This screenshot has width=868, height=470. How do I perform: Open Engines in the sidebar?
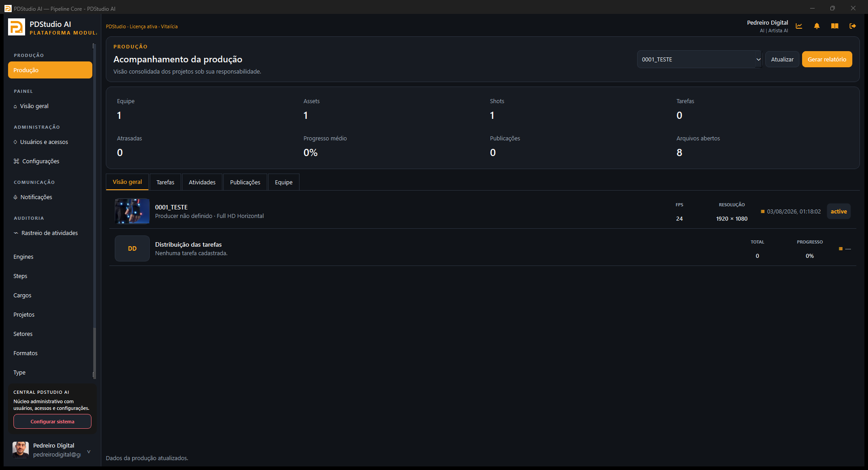pyautogui.click(x=50, y=257)
